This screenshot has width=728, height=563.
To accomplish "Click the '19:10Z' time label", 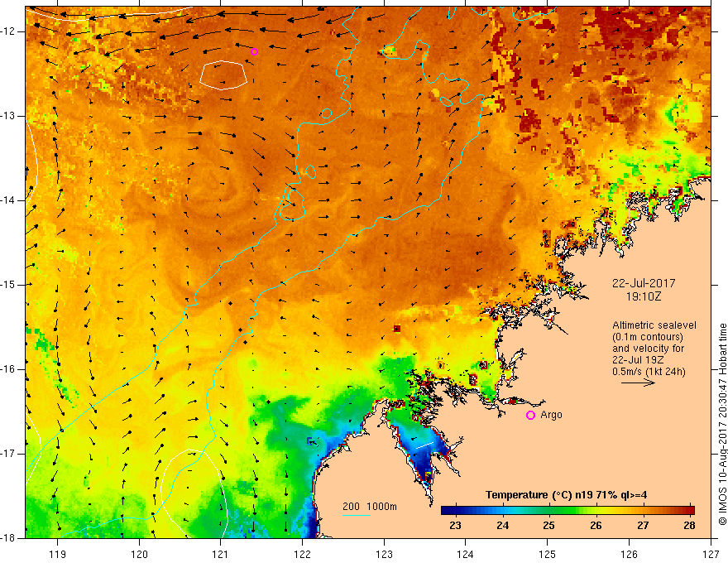I will (x=644, y=296).
